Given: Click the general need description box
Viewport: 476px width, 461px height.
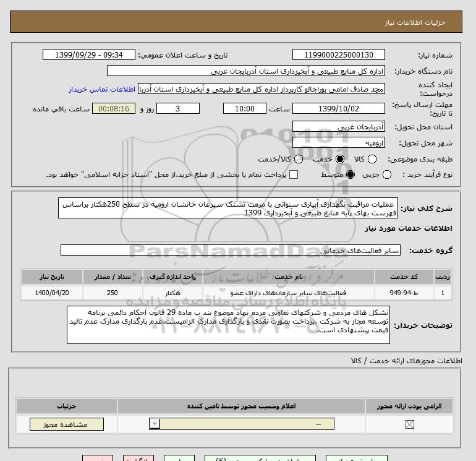Looking at the screenshot, I should [228, 208].
